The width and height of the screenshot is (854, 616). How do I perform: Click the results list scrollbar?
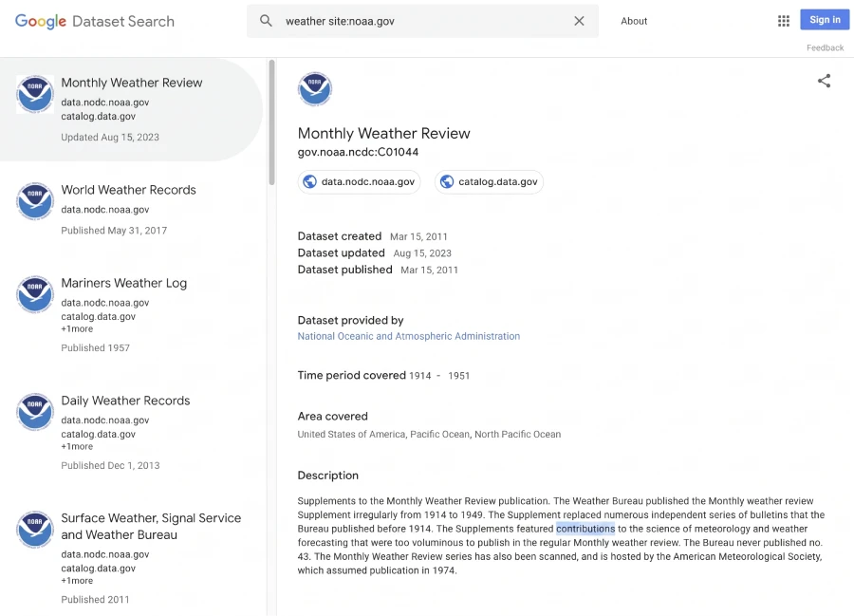[x=271, y=122]
